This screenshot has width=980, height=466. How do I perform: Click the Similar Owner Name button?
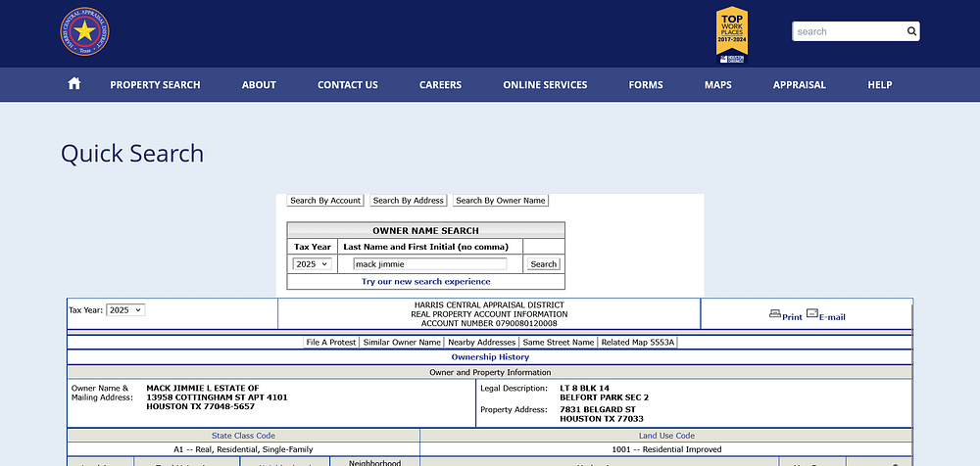click(402, 343)
